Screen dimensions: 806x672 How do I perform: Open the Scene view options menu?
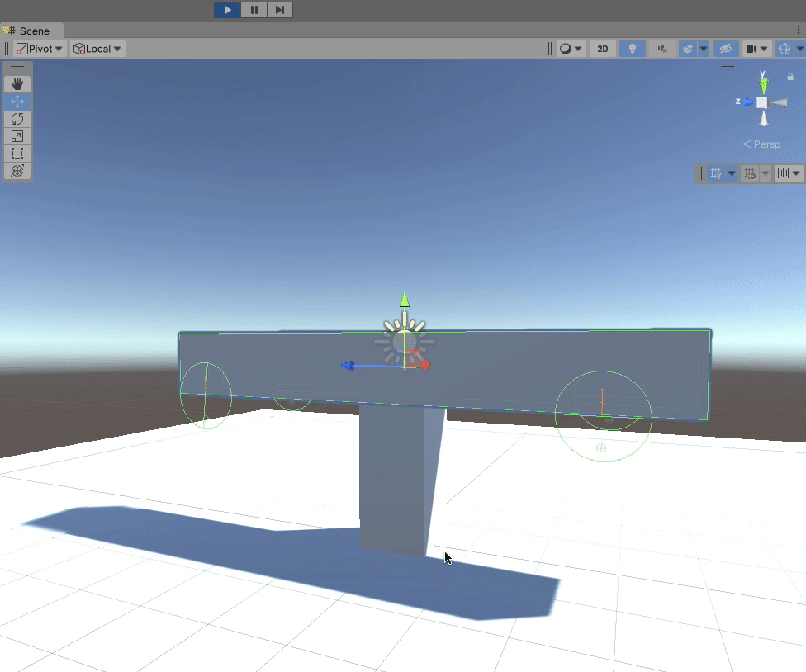point(799,30)
